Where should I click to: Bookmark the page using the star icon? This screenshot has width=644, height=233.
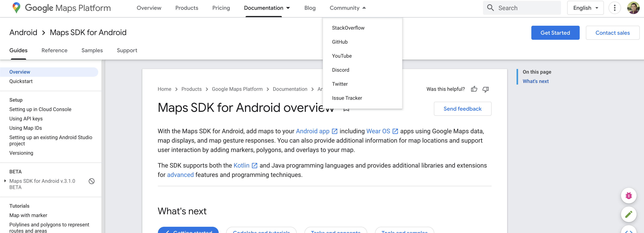(346, 109)
